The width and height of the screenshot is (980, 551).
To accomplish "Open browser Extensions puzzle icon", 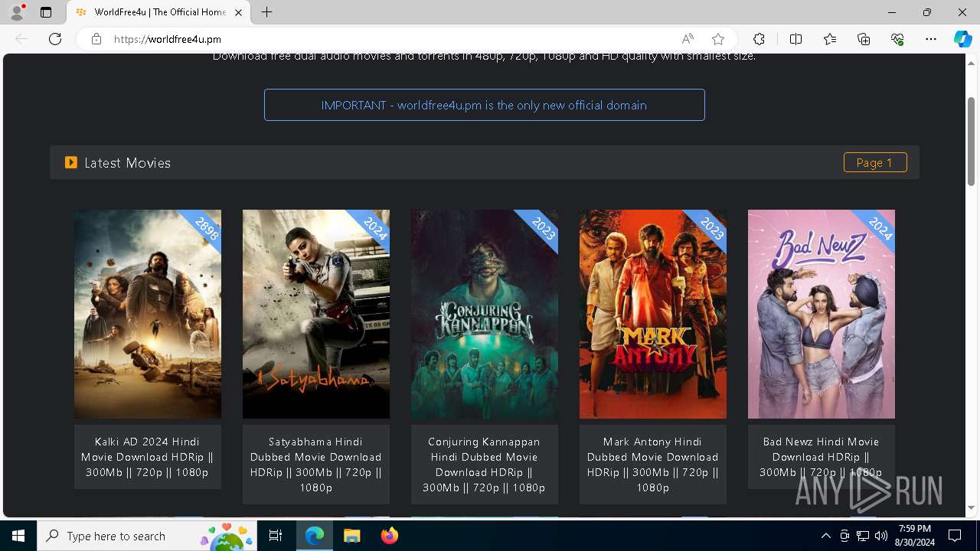I will tap(759, 39).
